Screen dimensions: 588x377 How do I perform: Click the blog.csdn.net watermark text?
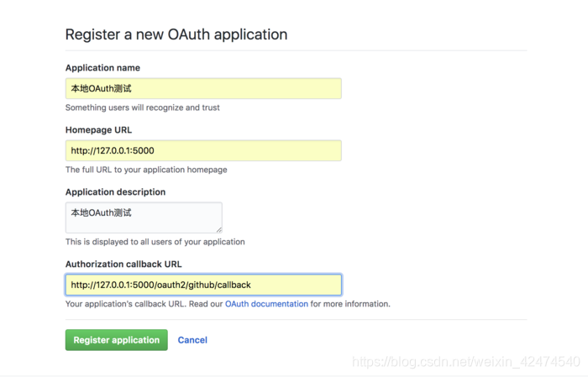point(466,362)
